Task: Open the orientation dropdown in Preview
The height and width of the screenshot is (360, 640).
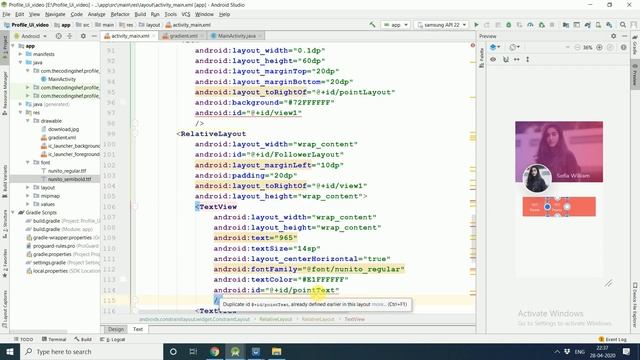Action: point(514,47)
